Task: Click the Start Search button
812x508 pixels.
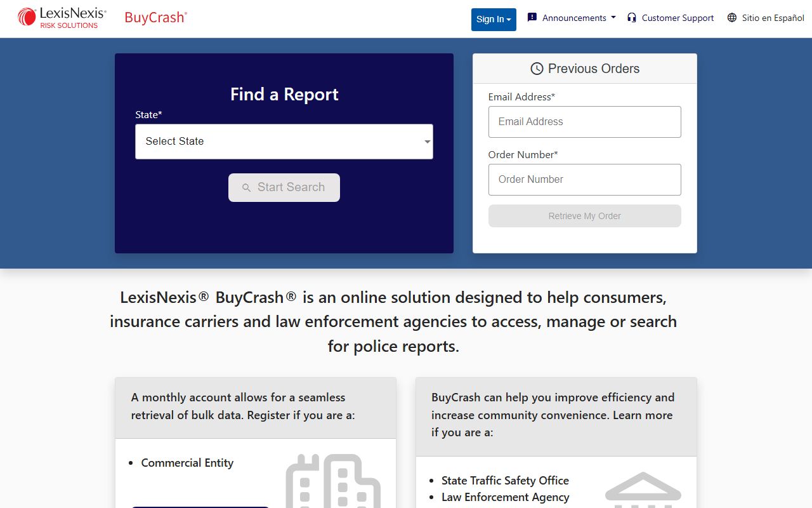Action: [284, 187]
